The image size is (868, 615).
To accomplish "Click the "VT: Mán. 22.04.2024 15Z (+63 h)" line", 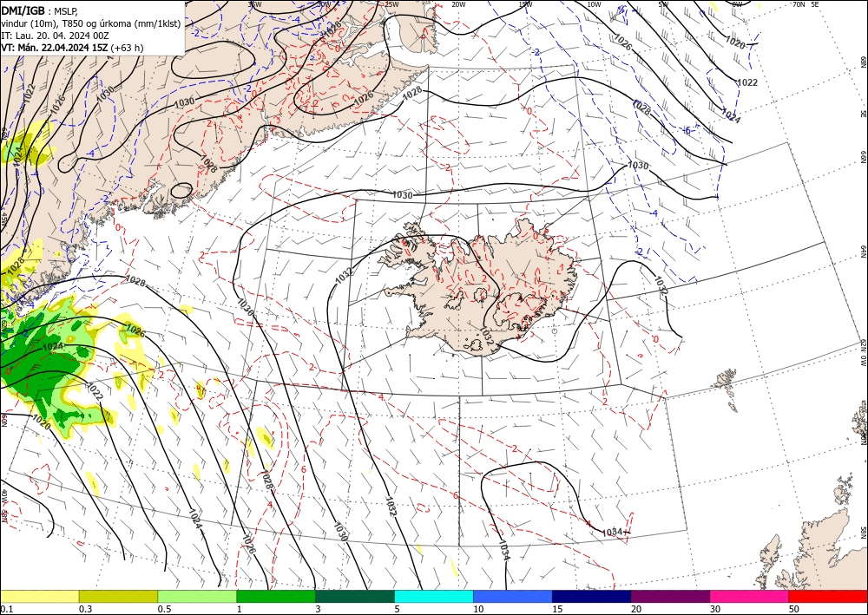I will coord(72,48).
